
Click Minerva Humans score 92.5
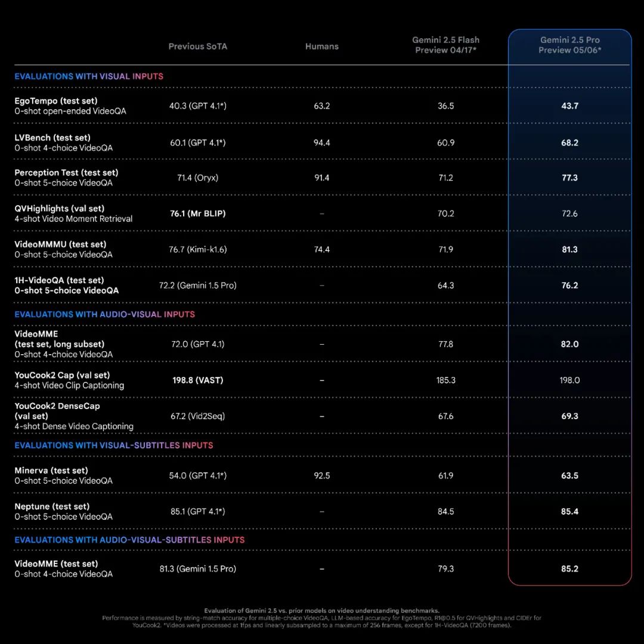[321, 476]
